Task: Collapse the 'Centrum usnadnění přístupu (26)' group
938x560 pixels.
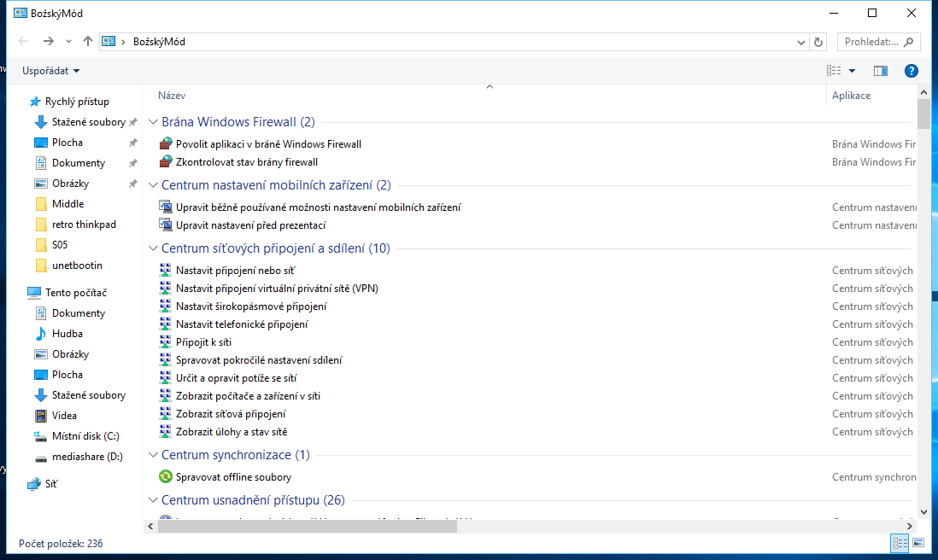Action: tap(153, 500)
